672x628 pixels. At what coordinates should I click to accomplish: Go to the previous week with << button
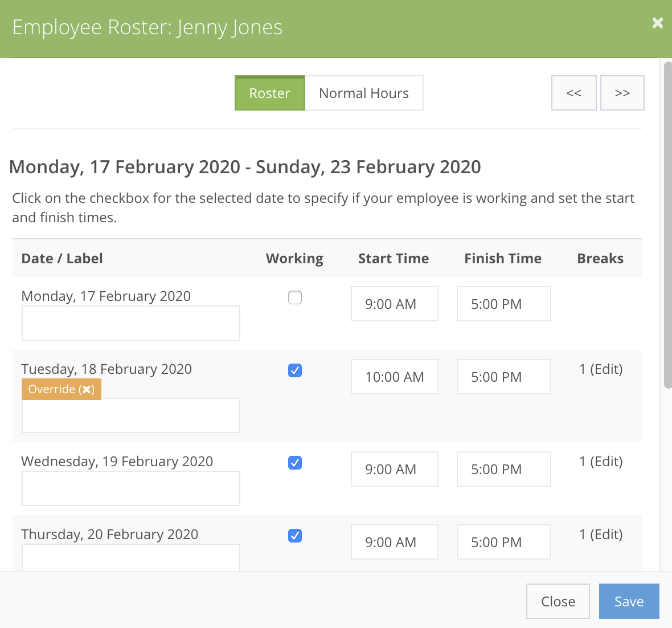click(x=573, y=93)
